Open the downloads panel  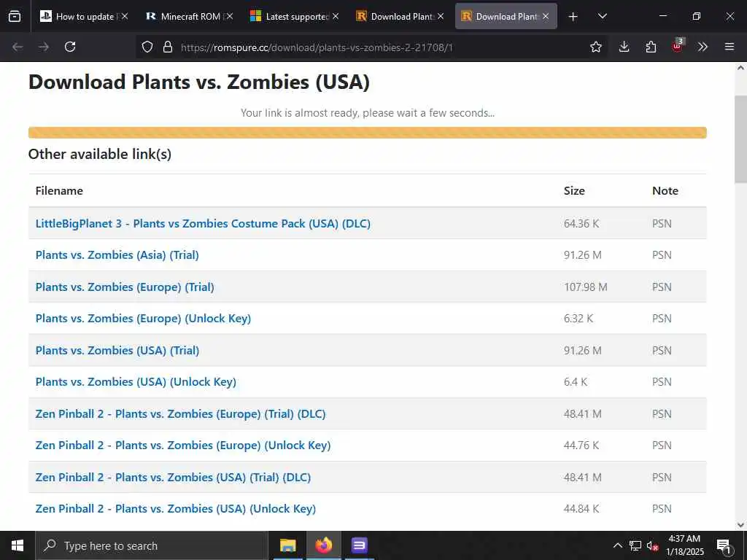point(624,47)
